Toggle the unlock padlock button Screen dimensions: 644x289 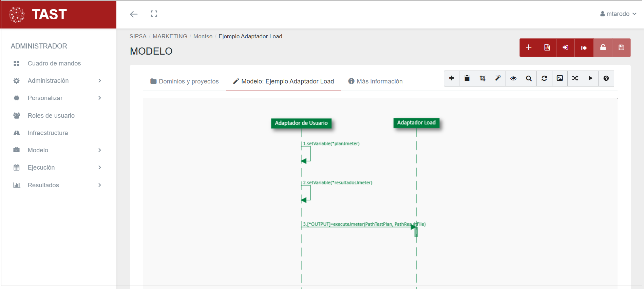click(x=603, y=47)
